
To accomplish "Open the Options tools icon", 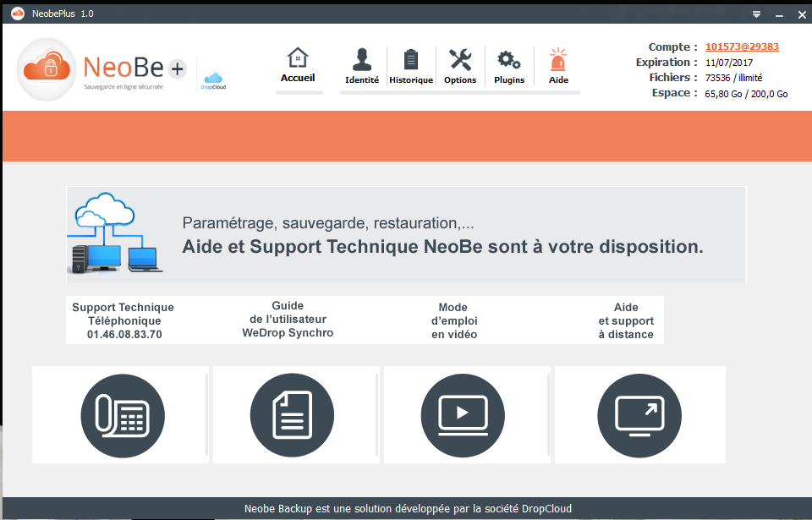I will 460,60.
